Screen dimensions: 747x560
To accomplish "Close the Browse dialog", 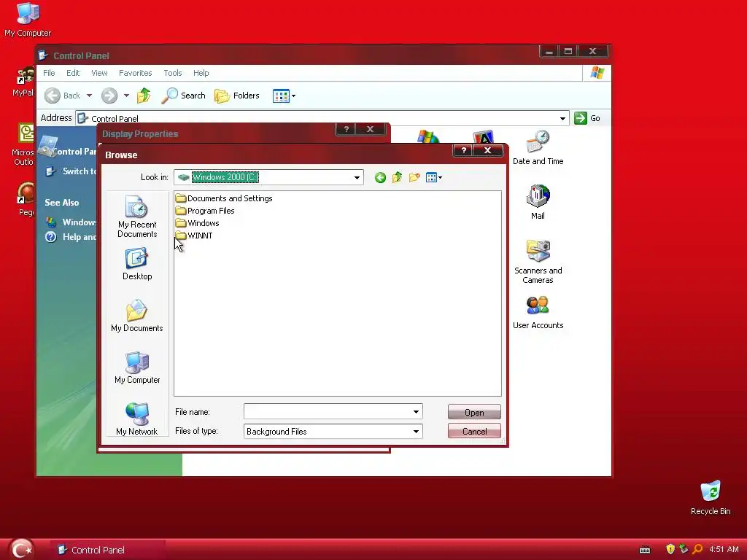I will click(x=487, y=150).
